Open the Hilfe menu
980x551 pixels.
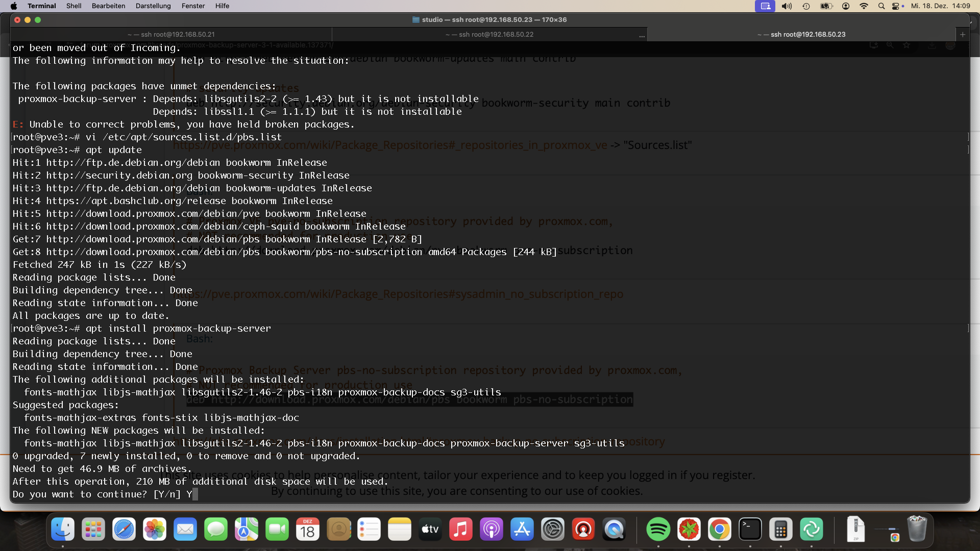click(222, 6)
